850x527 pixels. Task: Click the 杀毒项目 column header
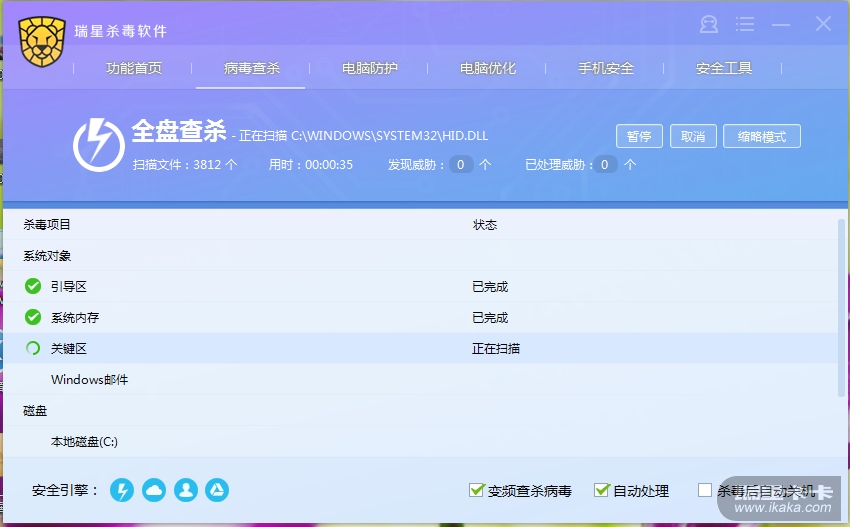pos(47,224)
